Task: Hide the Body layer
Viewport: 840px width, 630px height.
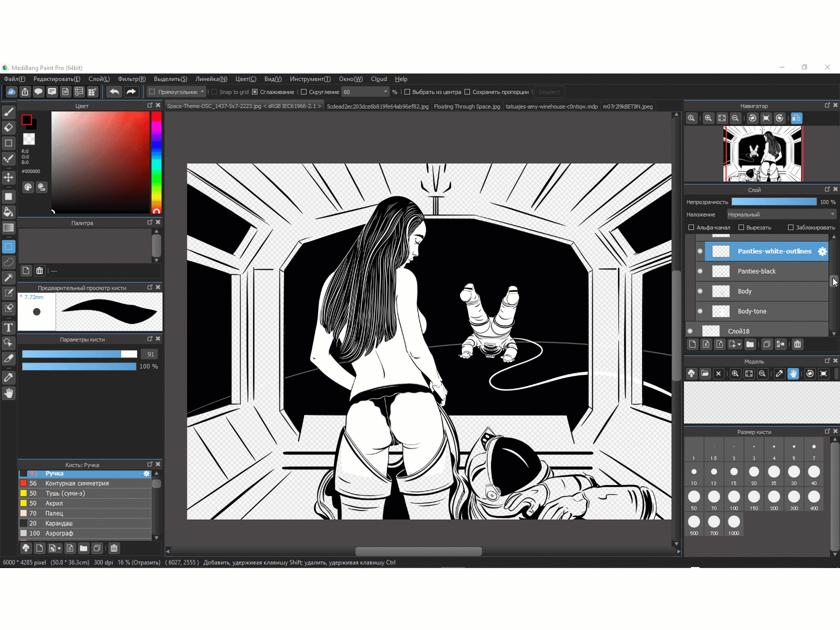Action: [700, 291]
